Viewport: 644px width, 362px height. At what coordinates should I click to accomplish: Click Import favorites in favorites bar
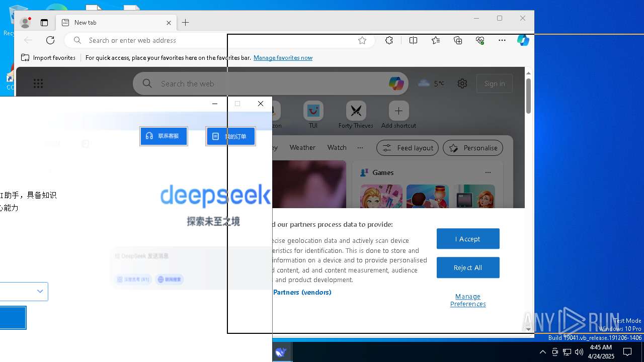pos(48,58)
